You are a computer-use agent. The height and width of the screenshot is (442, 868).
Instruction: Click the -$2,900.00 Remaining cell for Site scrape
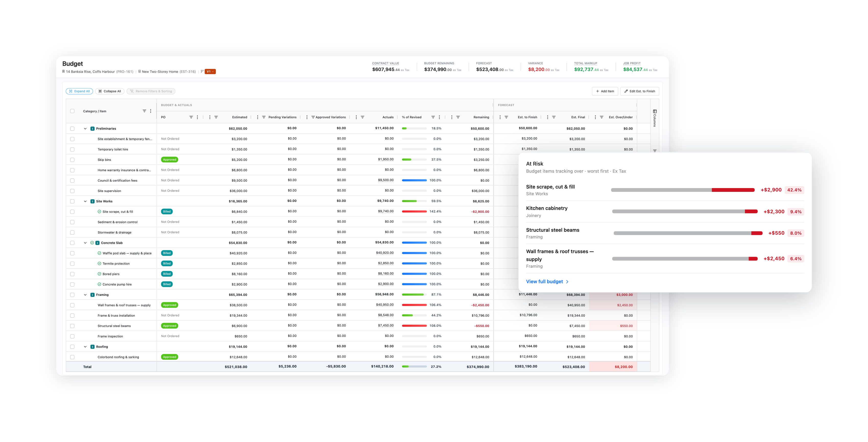[x=480, y=212]
